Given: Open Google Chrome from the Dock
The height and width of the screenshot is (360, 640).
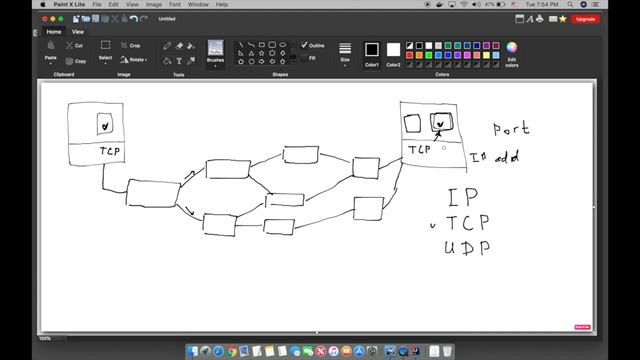Looking at the screenshot, I should pos(231,351).
